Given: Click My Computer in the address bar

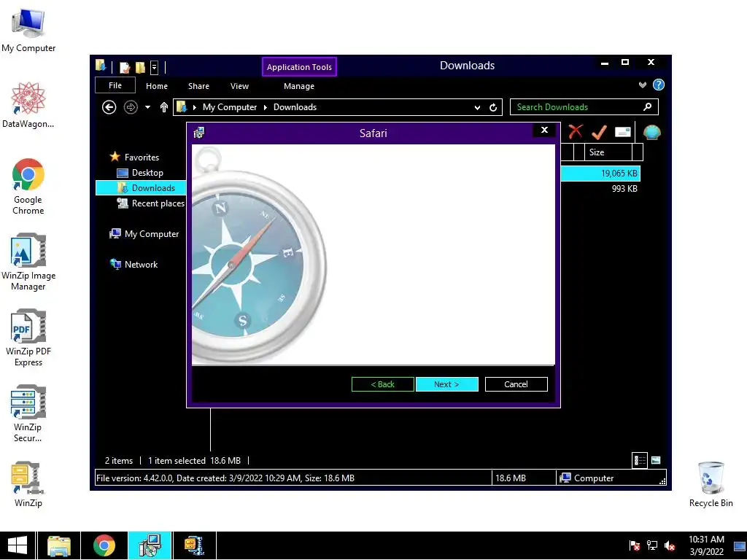Looking at the screenshot, I should coord(230,107).
